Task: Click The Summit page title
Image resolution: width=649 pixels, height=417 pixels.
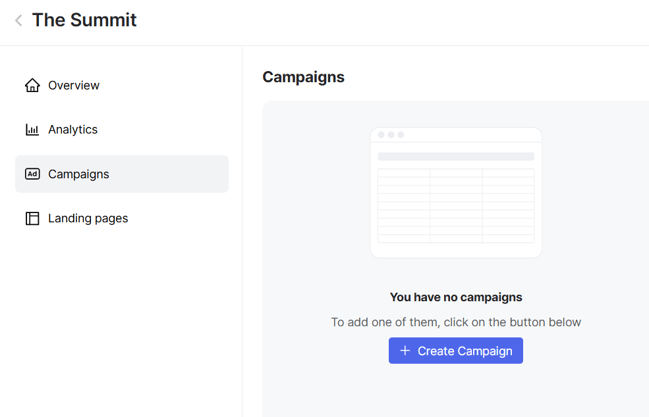Action: click(84, 20)
